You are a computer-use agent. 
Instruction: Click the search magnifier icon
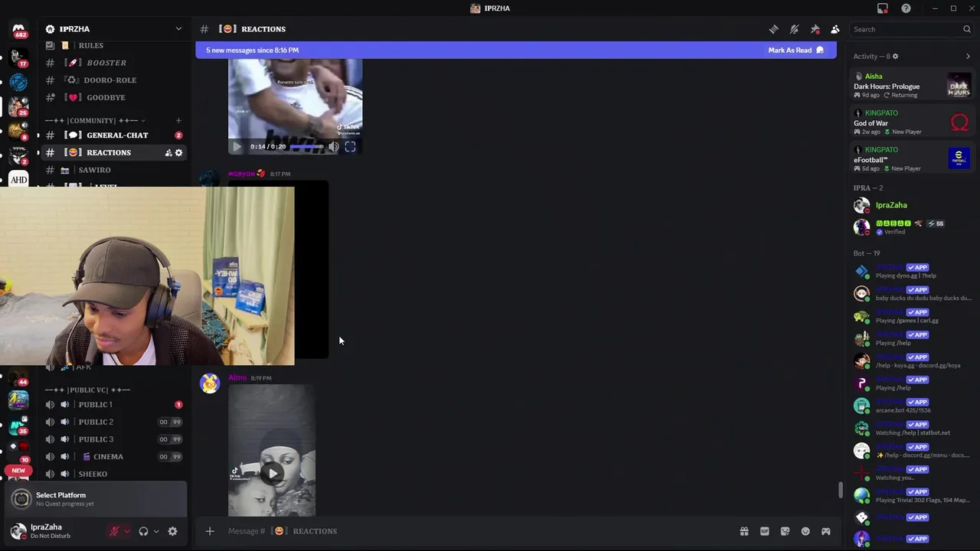tap(967, 29)
